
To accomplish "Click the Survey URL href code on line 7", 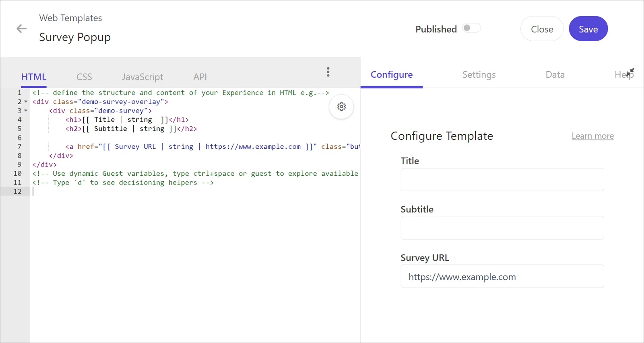I will pyautogui.click(x=213, y=146).
